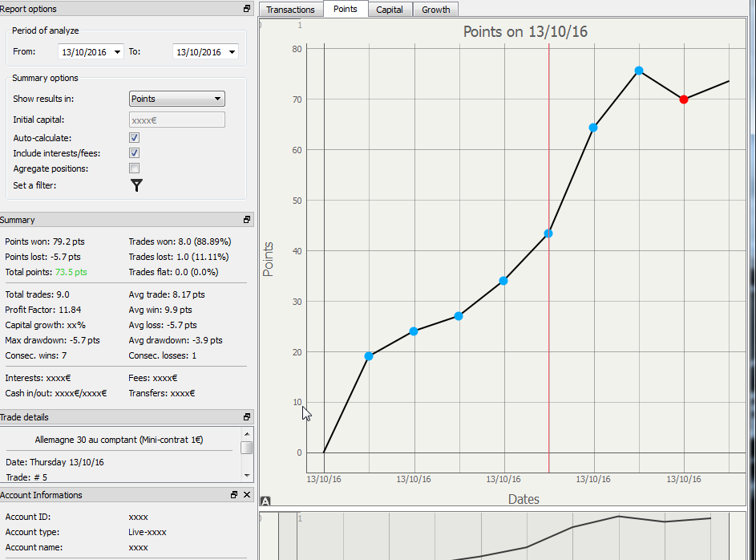Toggle the Auto-calculate checkbox
This screenshot has height=560, width=756.
pyautogui.click(x=134, y=138)
